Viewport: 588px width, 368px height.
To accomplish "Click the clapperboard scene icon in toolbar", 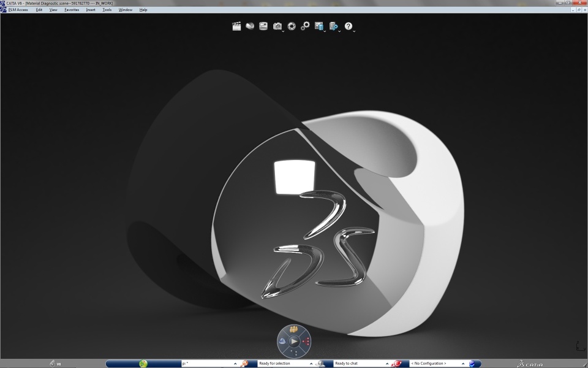I will pos(236,26).
